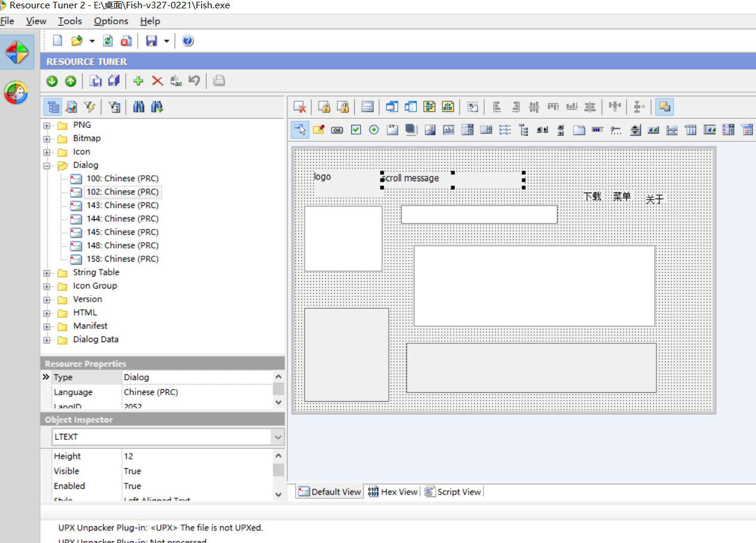The height and width of the screenshot is (543, 756).
Task: Click the 下载 label in the dialog
Action: pos(592,196)
